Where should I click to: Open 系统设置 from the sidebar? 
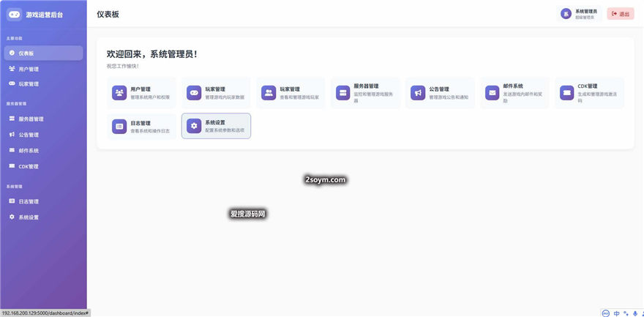(x=29, y=217)
